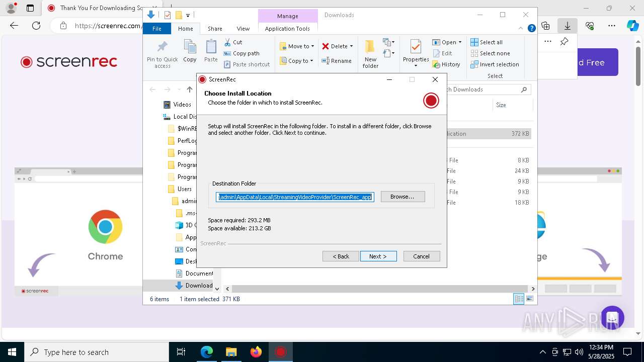Click Rename in the ribbon
This screenshot has width=644, height=362.
click(x=337, y=61)
